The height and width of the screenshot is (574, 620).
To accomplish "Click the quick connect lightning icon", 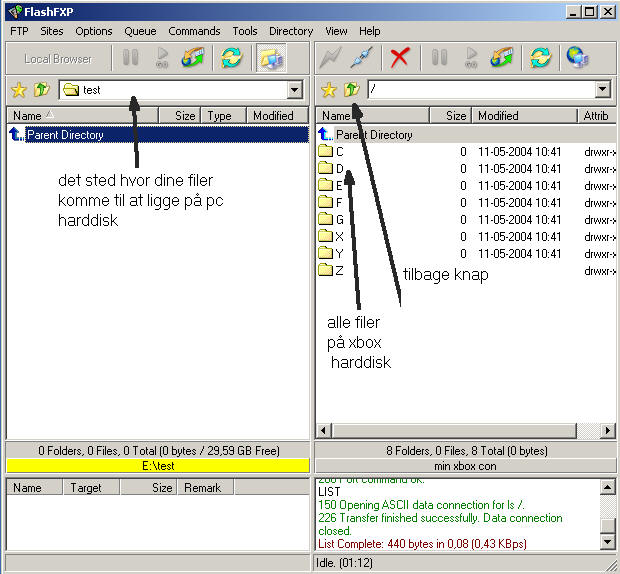I will click(331, 58).
